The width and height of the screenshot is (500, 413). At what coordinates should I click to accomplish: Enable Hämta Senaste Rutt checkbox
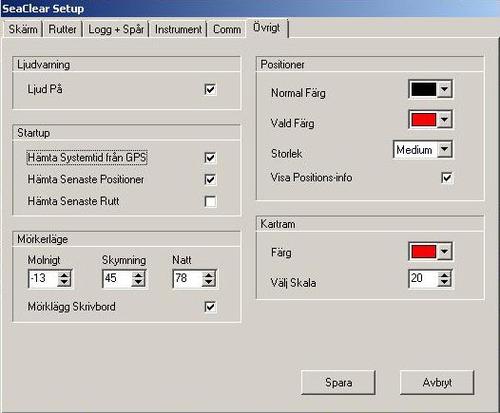(x=210, y=201)
